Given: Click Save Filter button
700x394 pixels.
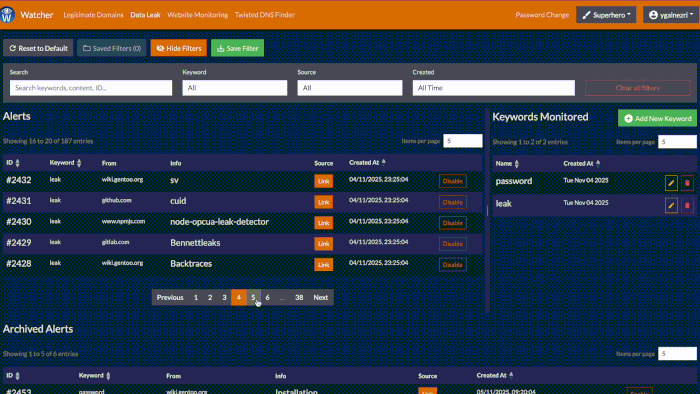Looking at the screenshot, I should [x=238, y=48].
